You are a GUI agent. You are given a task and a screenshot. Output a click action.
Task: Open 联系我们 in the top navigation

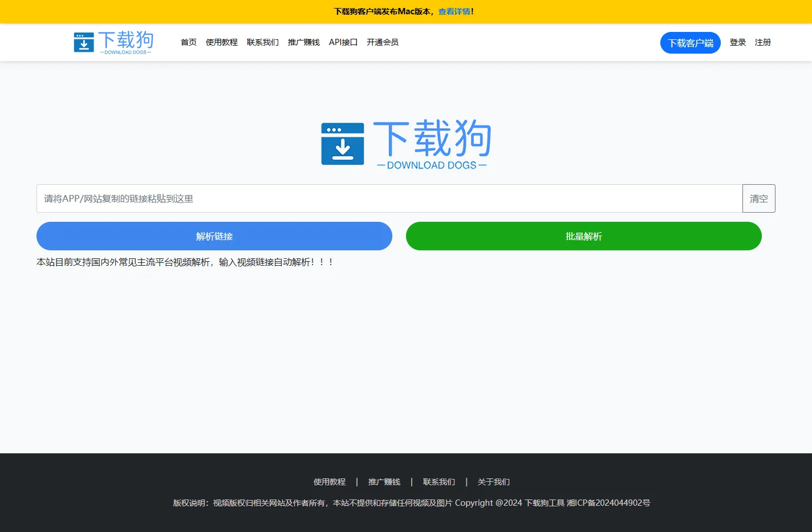pyautogui.click(x=263, y=42)
